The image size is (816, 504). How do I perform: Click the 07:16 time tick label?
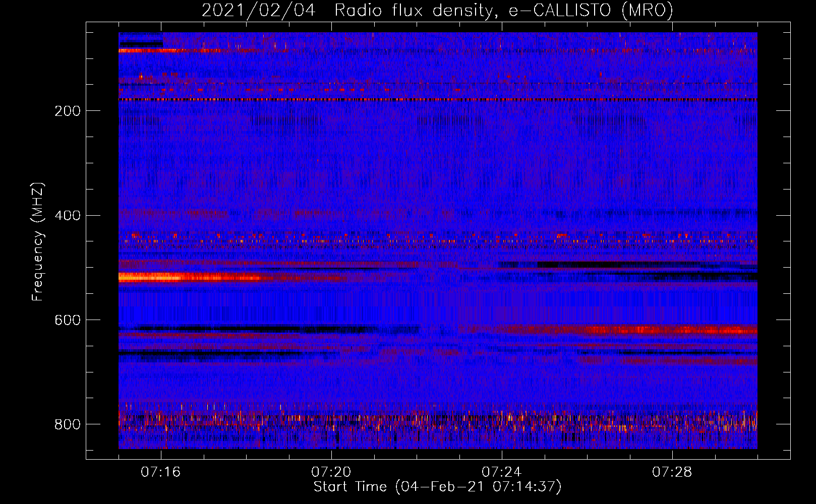point(161,472)
